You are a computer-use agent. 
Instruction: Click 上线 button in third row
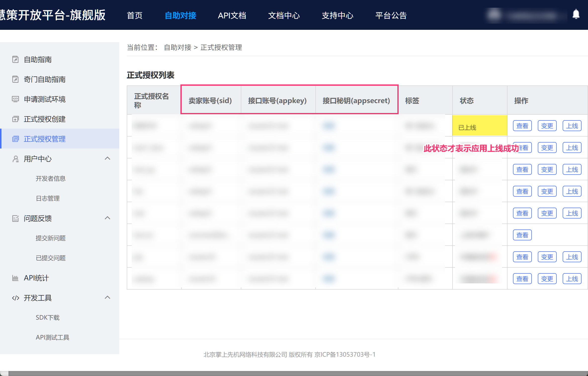(x=572, y=170)
